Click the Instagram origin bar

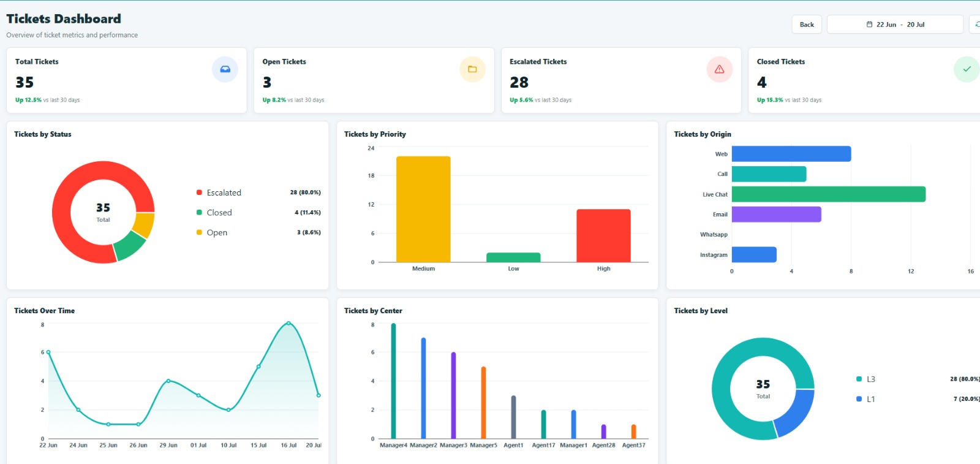pos(754,254)
